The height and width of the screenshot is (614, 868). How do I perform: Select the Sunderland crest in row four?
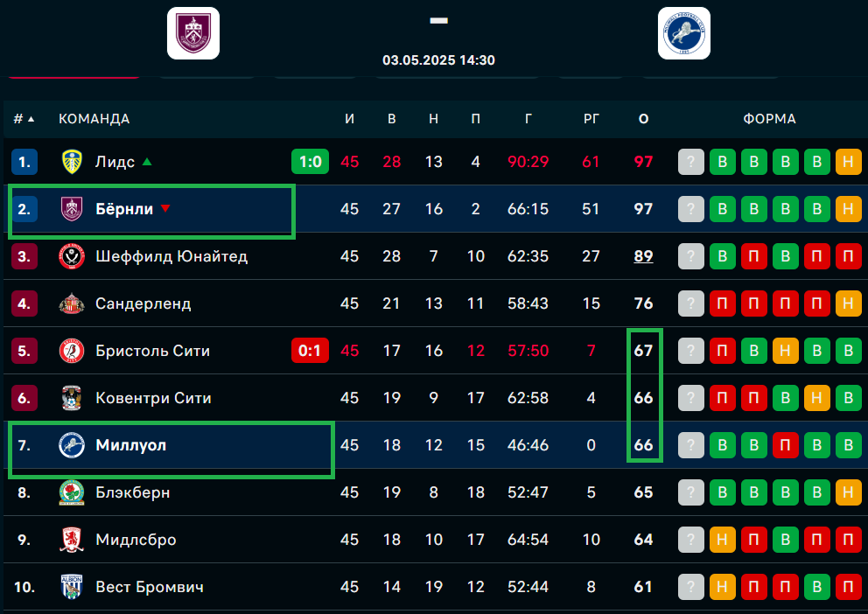72,304
